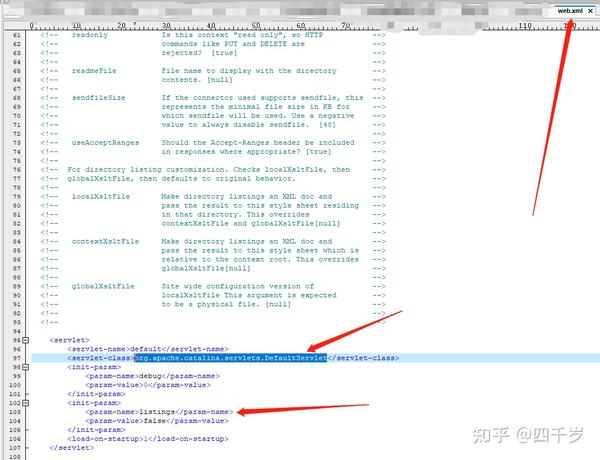
Task: Click the debug param-value 0 on line 100
Action: click(145, 385)
